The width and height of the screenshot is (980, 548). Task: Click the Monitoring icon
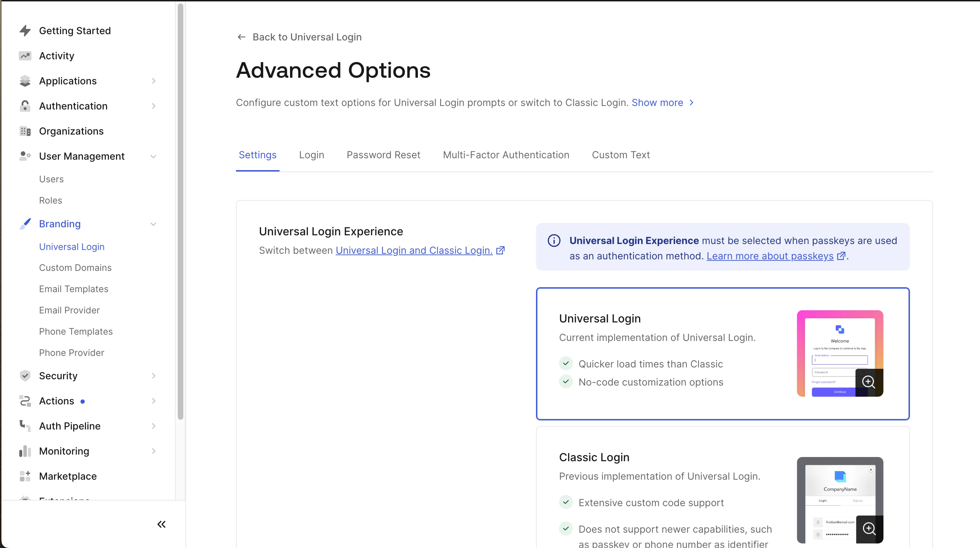[25, 451]
